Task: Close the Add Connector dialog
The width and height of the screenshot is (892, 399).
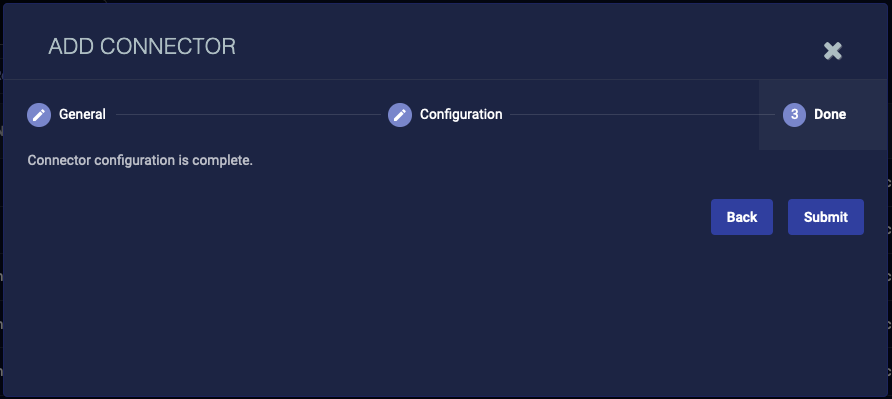Action: point(832,51)
